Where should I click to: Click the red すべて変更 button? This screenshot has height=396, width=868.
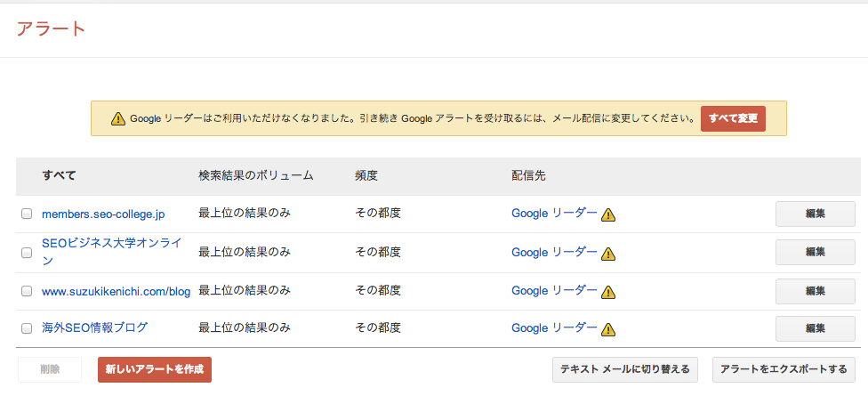733,118
